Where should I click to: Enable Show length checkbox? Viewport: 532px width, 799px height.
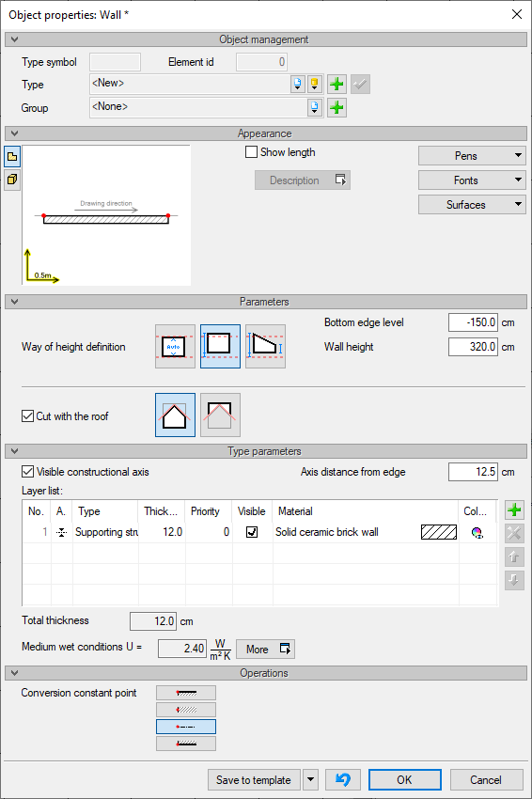251,152
